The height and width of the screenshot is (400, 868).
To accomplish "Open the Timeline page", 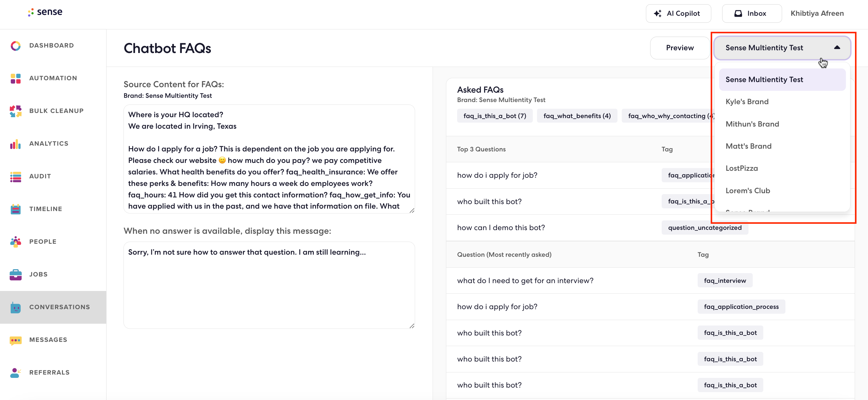I will pos(53,209).
